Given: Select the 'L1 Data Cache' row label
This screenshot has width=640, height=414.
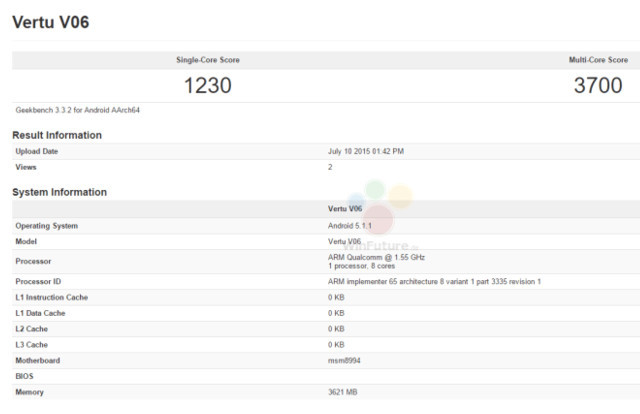Looking at the screenshot, I should pos(40,314).
